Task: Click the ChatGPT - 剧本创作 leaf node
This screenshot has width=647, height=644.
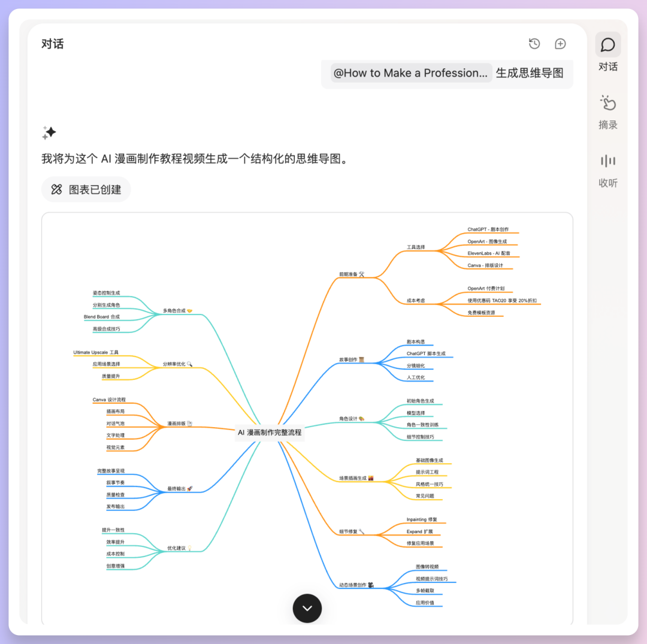Action: (x=488, y=229)
